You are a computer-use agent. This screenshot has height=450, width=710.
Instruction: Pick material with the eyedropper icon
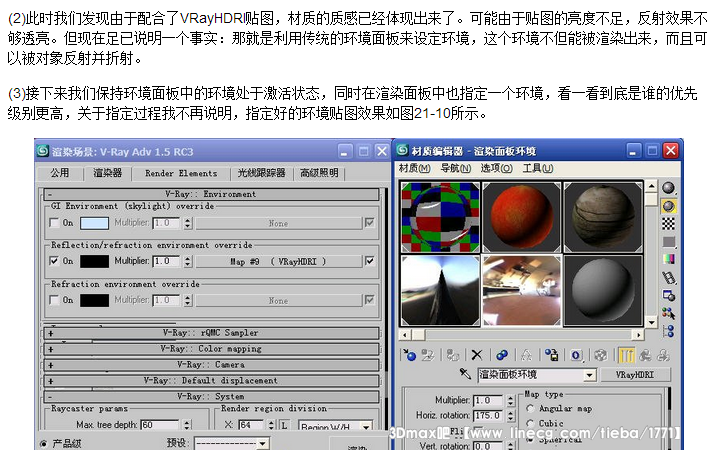click(465, 374)
